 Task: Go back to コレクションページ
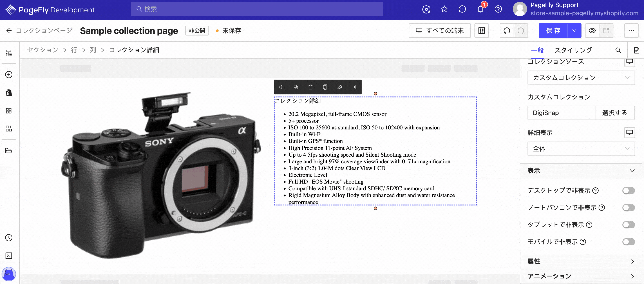(39, 31)
